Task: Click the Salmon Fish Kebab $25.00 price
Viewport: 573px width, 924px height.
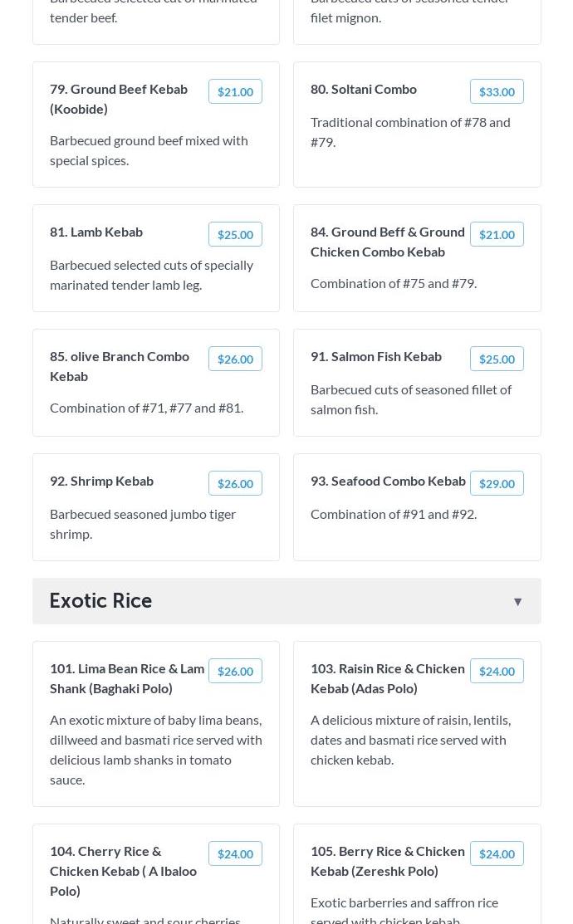Action: [x=497, y=359]
